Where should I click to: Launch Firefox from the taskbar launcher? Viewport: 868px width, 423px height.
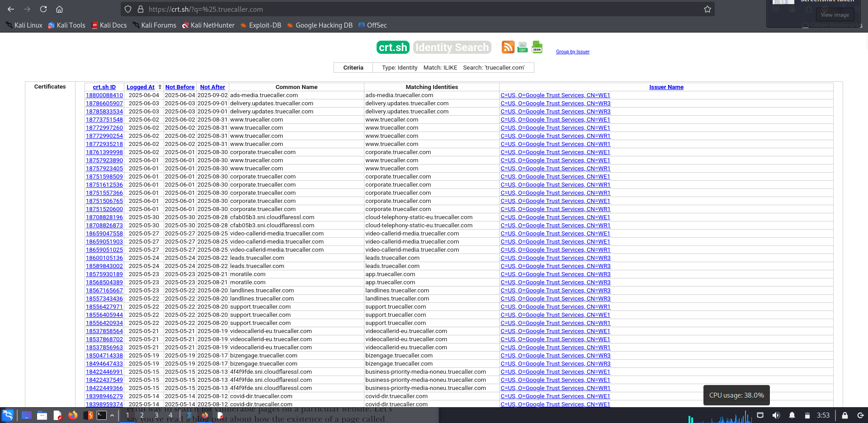(73, 415)
